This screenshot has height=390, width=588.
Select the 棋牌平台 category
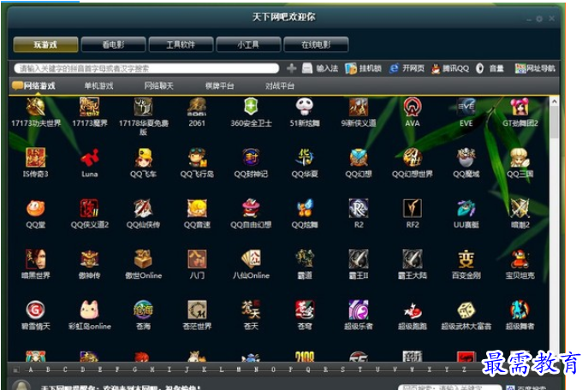219,86
